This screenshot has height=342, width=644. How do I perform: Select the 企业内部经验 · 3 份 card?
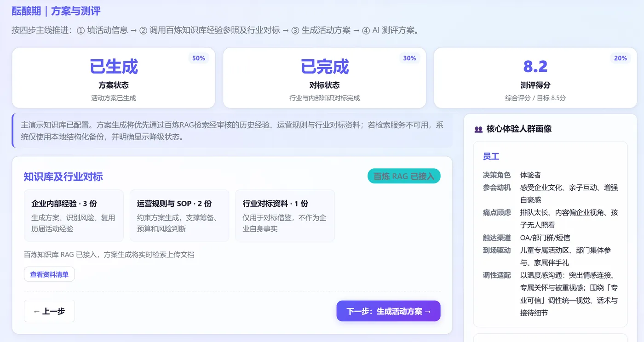tap(74, 216)
